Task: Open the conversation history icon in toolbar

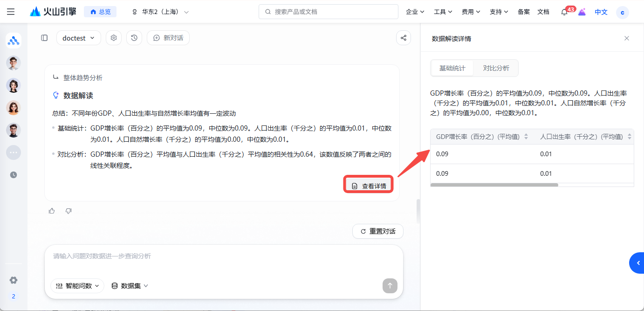Action: (134, 38)
